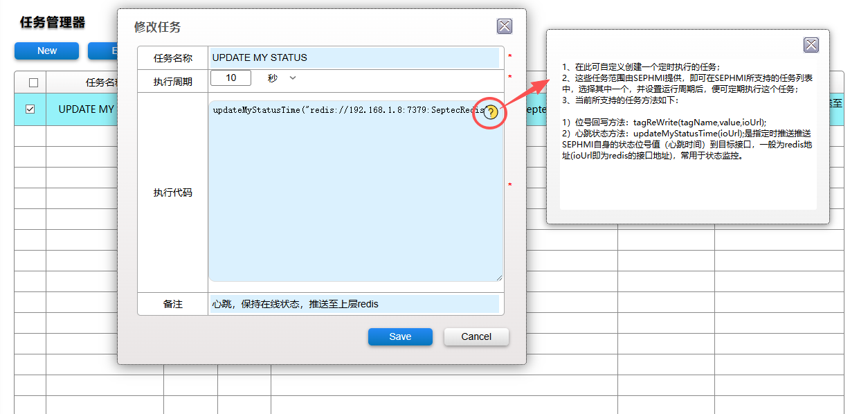The width and height of the screenshot is (868, 414).
Task: Click the yellow question mark help icon
Action: click(491, 112)
